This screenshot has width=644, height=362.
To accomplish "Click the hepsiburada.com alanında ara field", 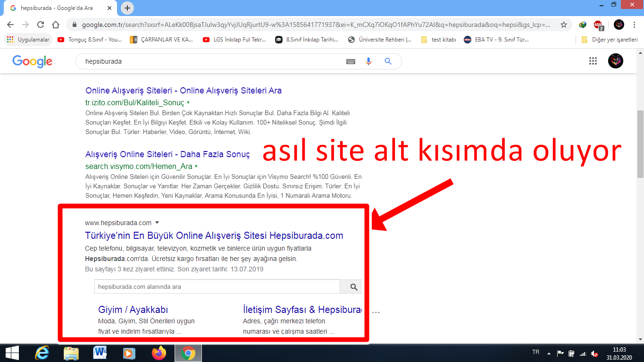I will (217, 286).
